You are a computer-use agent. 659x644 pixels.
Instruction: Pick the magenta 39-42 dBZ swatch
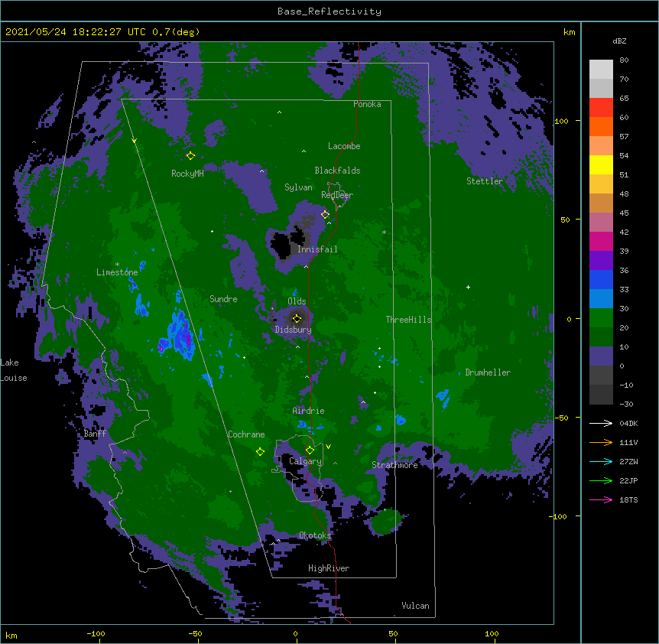pyautogui.click(x=601, y=242)
